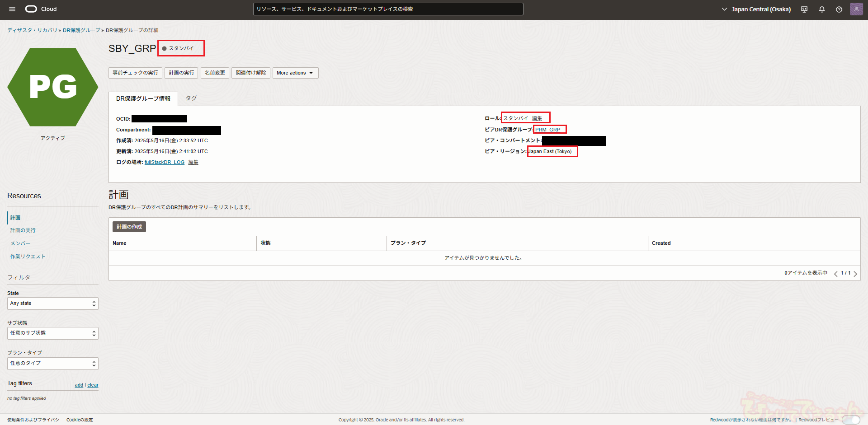Viewport: 868px width, 425px height.
Task: Open the help question mark icon
Action: click(x=839, y=9)
